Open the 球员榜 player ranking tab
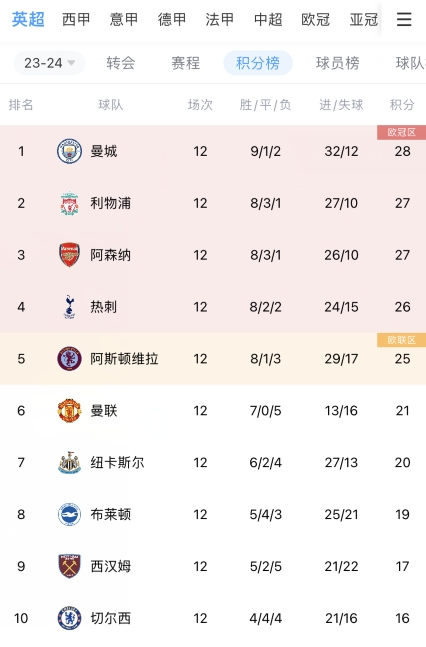The height and width of the screenshot is (647, 426). [x=338, y=63]
